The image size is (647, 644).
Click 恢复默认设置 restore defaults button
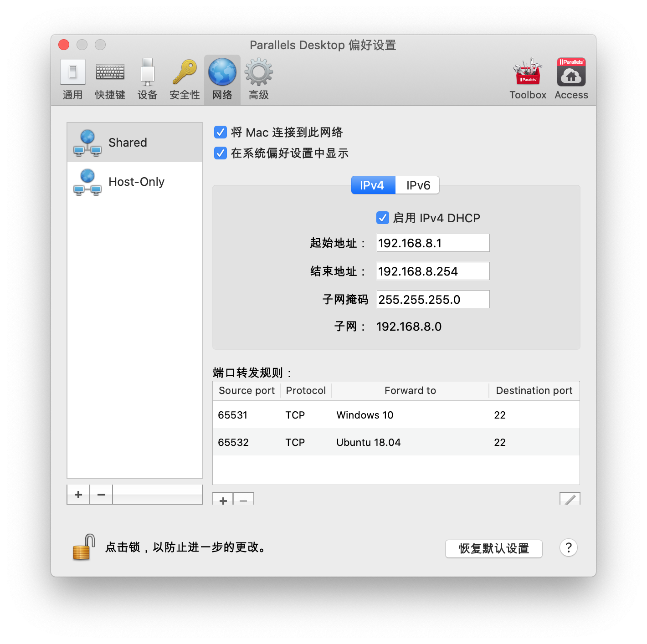[x=494, y=548]
